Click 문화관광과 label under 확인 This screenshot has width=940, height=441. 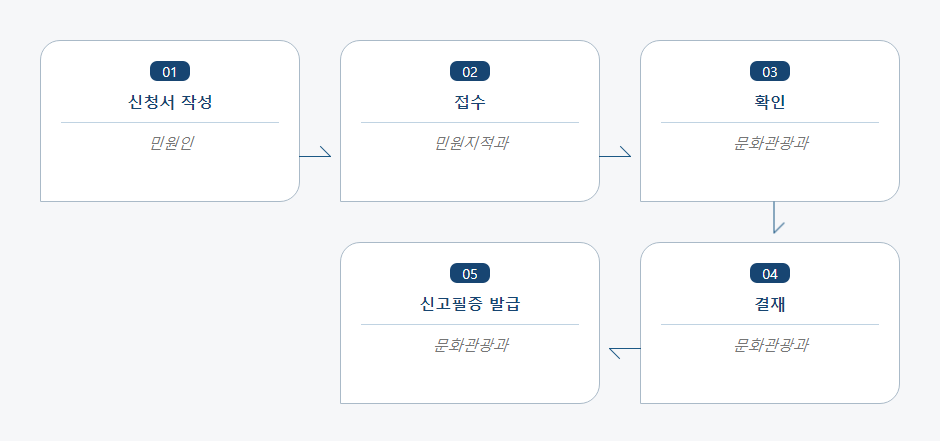(770, 143)
